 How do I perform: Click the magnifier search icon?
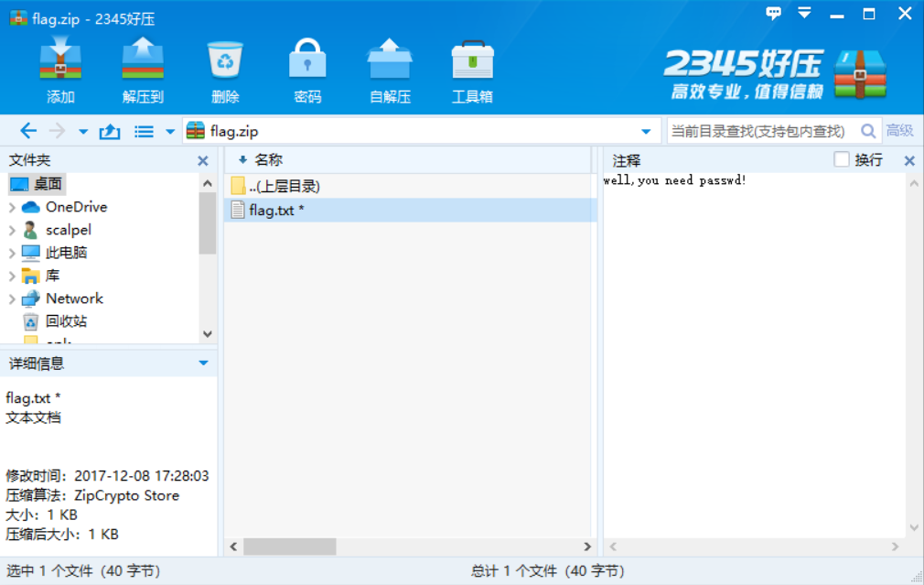coord(868,131)
